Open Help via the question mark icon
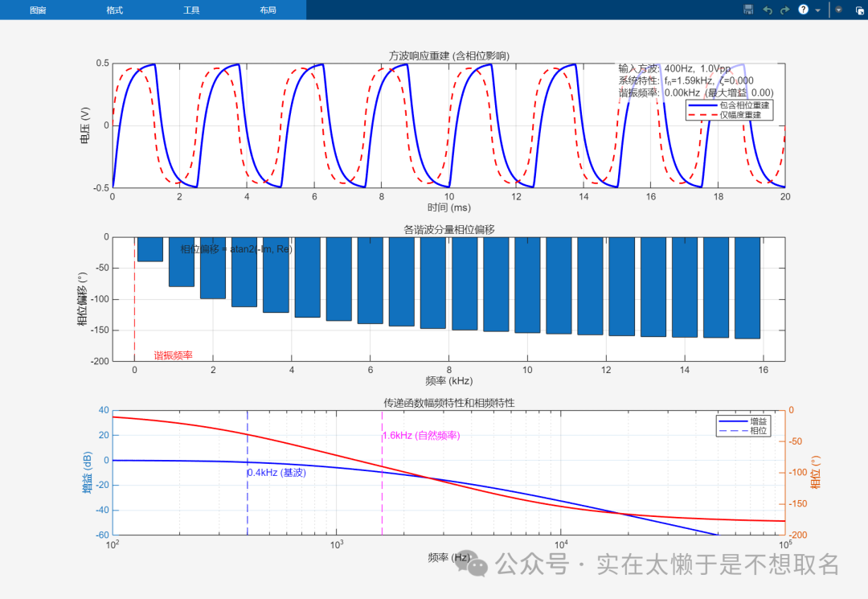 [x=803, y=10]
